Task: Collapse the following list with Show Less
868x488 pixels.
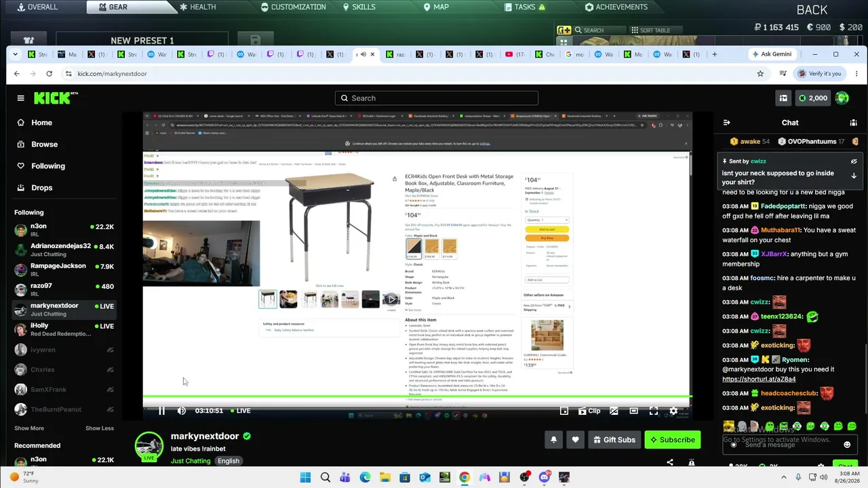Action: pyautogui.click(x=100, y=428)
